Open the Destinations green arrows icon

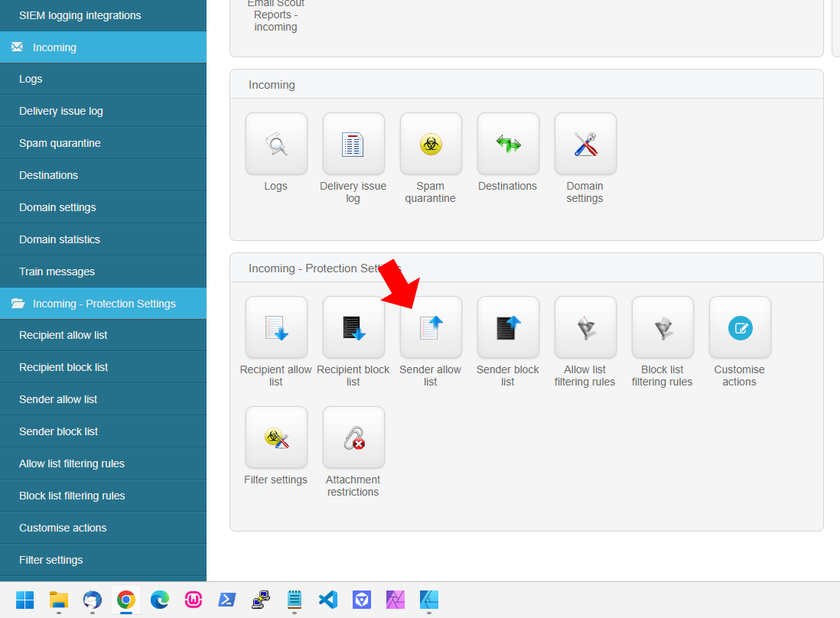[x=508, y=144]
